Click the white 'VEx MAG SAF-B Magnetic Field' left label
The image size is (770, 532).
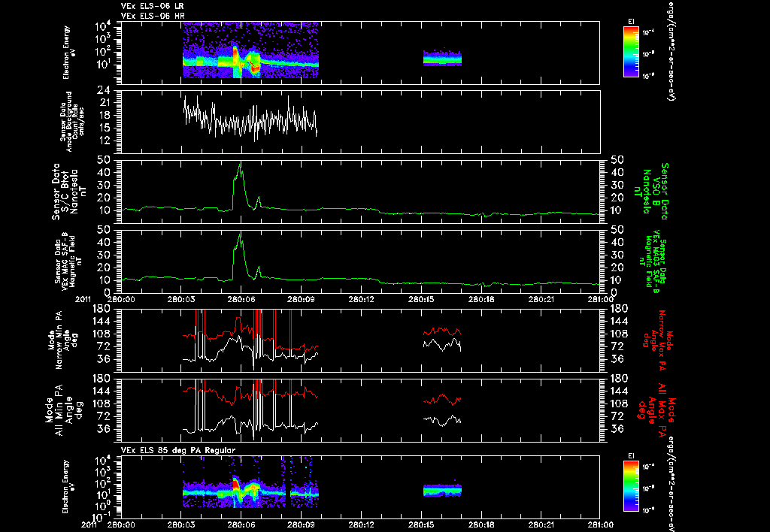click(68, 261)
